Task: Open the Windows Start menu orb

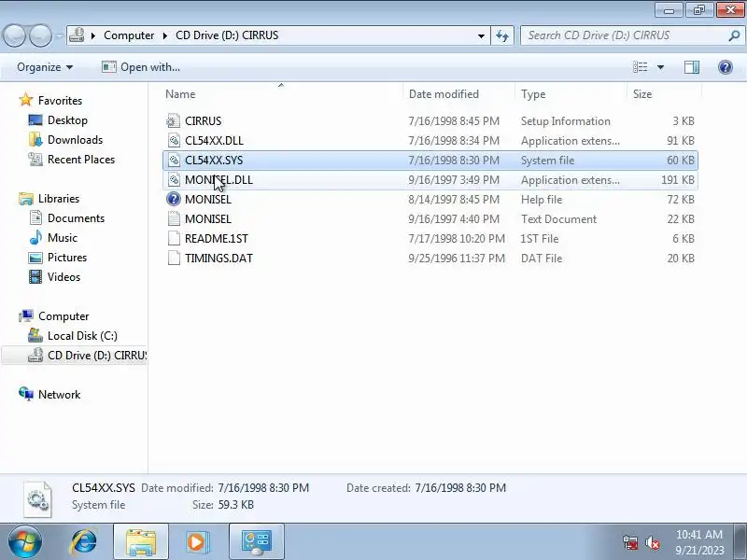Action: pos(24,541)
